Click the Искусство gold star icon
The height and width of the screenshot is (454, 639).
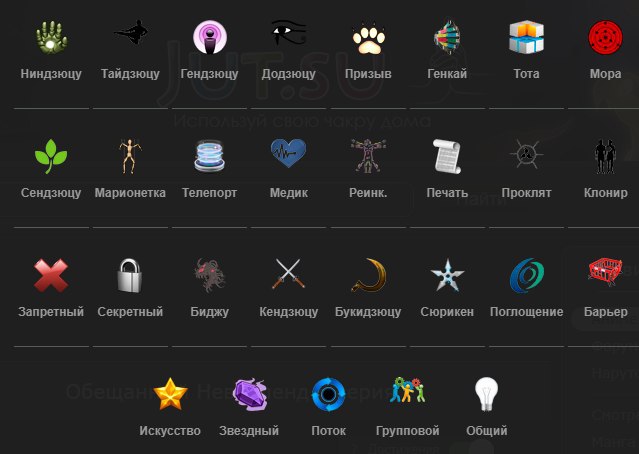coord(170,394)
